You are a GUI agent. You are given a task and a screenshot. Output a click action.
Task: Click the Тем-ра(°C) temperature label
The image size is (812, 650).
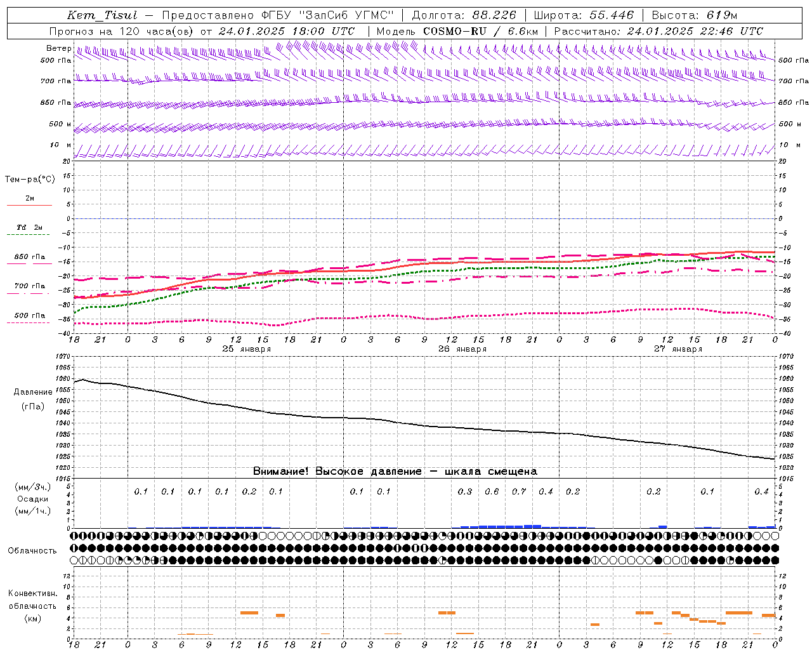30,180
